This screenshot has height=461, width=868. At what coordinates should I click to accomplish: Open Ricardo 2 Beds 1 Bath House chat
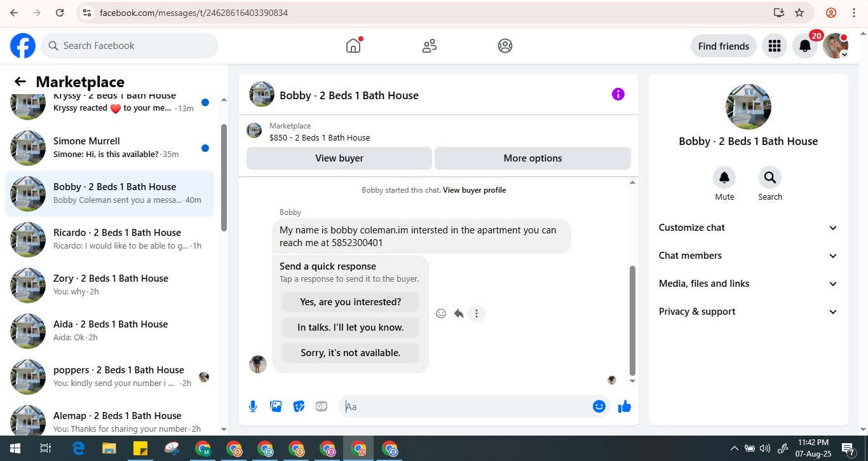[109, 239]
